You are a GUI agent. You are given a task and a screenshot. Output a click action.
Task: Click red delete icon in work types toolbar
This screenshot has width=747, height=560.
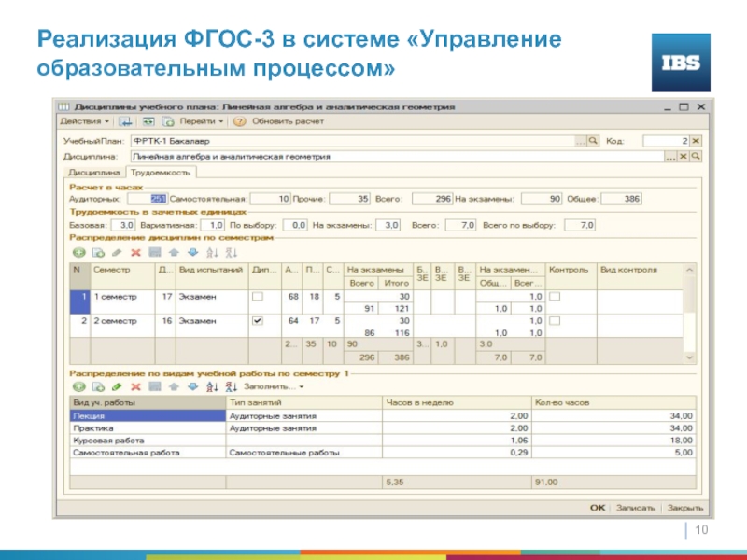pyautogui.click(x=134, y=385)
